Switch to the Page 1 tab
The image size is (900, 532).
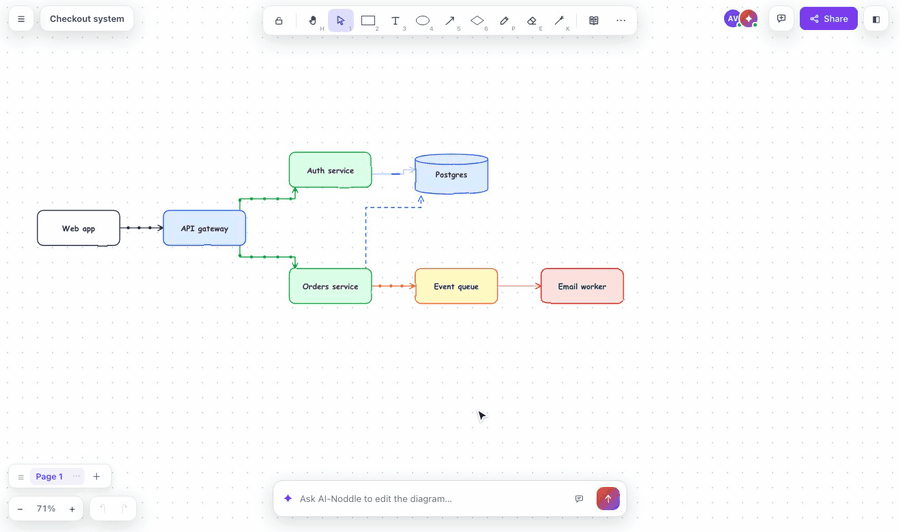click(x=49, y=476)
